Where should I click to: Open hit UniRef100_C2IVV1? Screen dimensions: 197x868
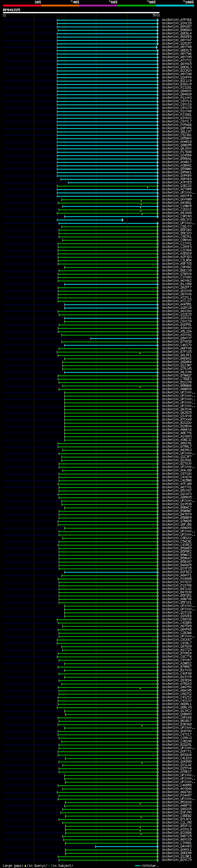(x=177, y=243)
